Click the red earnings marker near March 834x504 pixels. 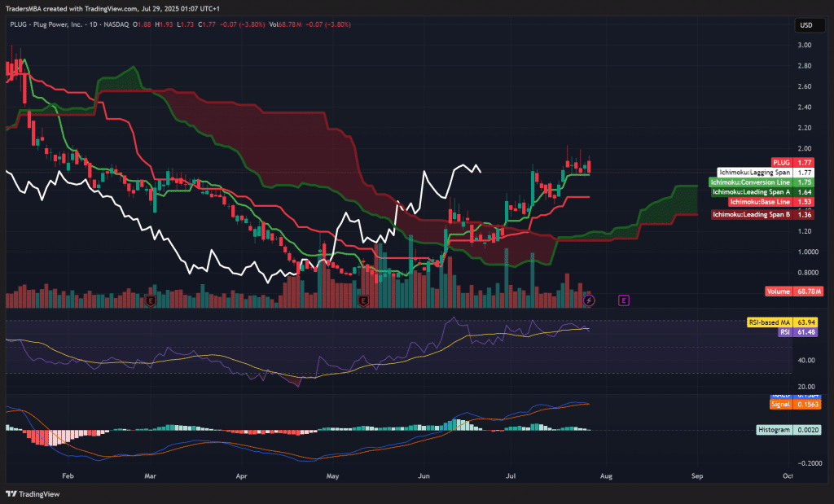(x=150, y=301)
